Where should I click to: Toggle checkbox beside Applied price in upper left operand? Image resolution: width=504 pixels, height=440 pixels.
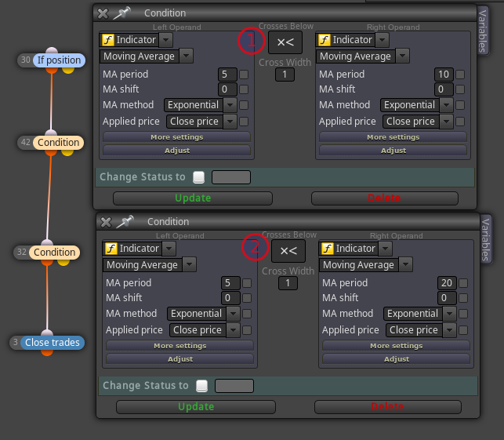tap(244, 122)
